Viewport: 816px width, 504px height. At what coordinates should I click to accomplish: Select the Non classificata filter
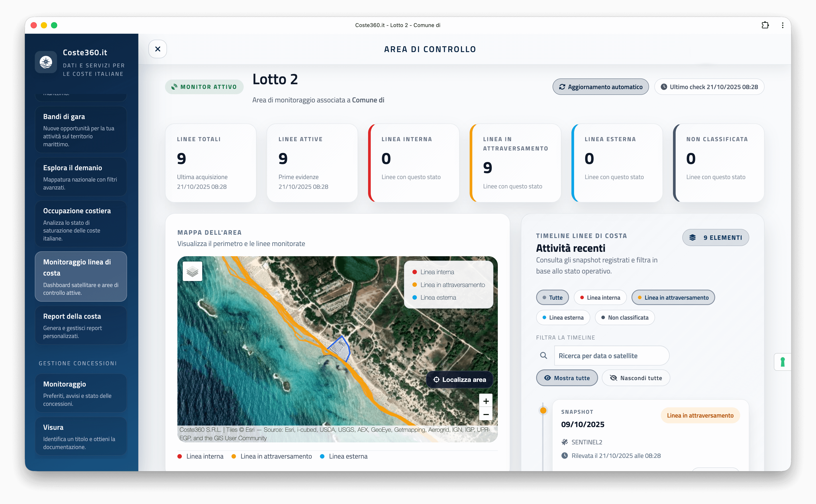click(625, 318)
